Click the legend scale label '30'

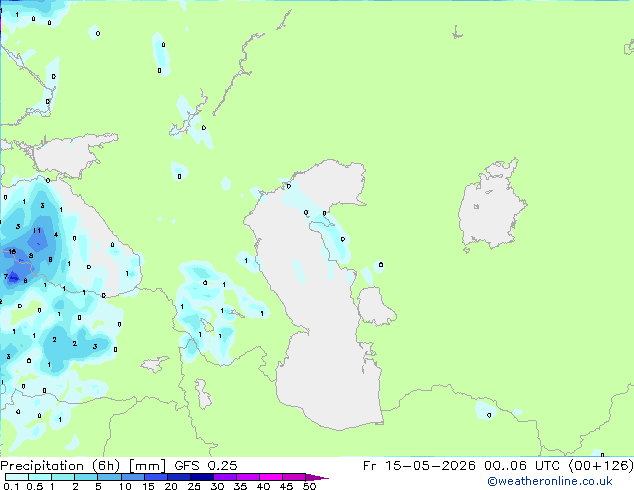(x=217, y=486)
